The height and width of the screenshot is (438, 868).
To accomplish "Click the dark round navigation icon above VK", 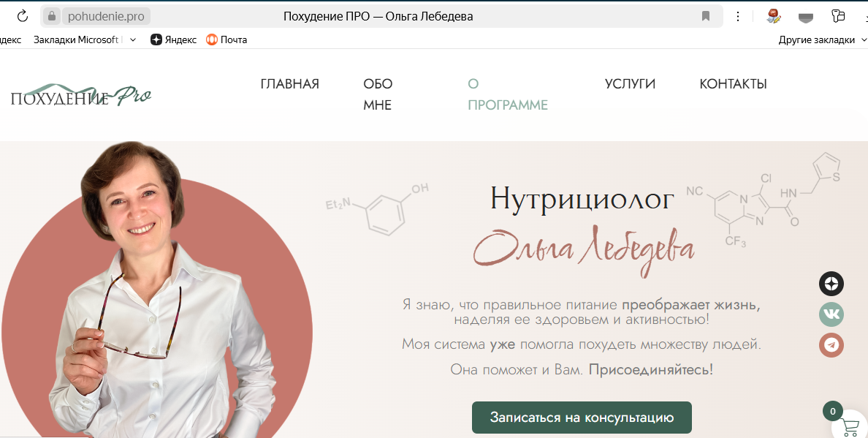I will point(831,284).
